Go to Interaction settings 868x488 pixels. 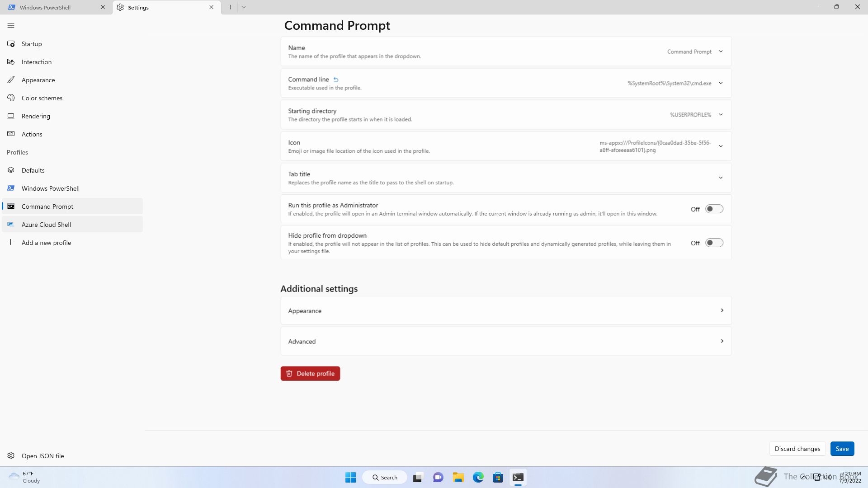(x=72, y=62)
